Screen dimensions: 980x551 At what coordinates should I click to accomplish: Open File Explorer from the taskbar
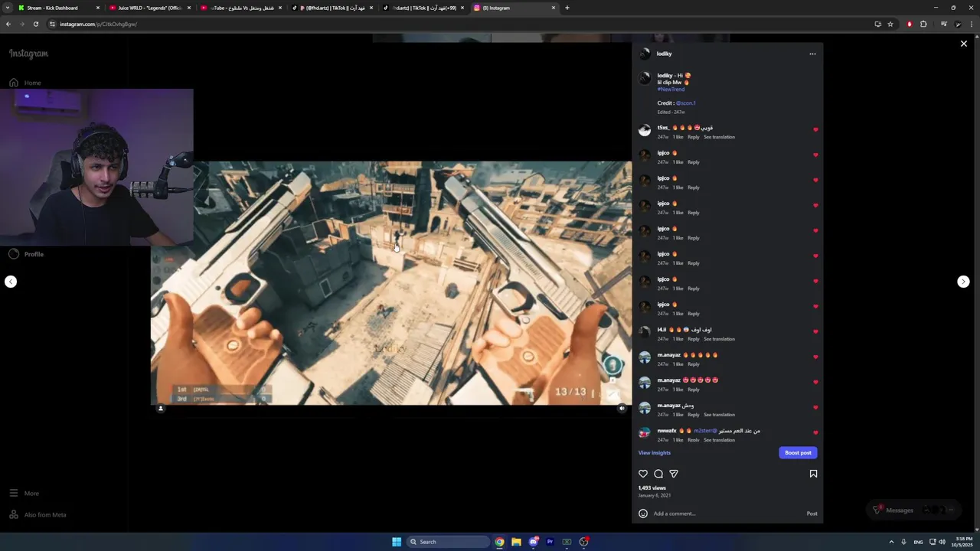[x=516, y=542]
